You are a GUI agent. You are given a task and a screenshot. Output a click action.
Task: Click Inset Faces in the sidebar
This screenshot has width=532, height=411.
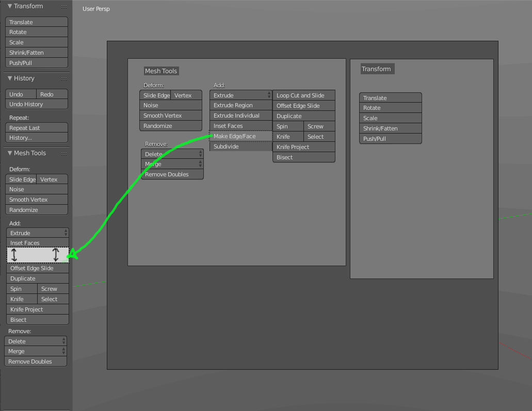point(38,243)
